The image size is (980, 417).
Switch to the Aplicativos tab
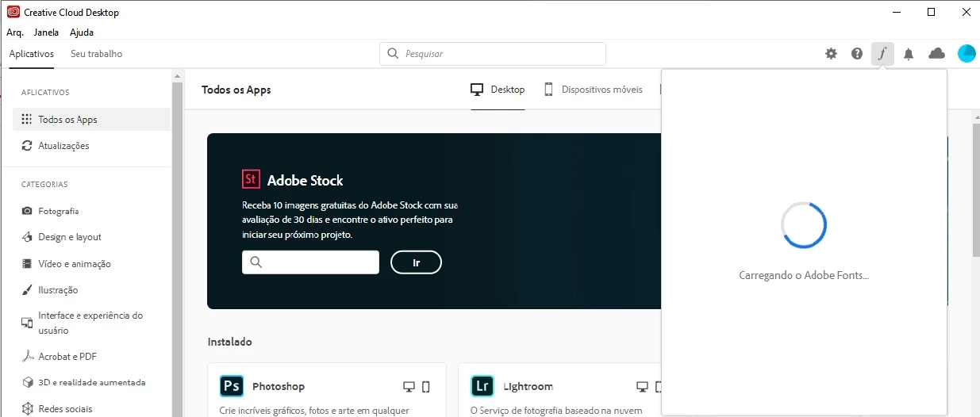tap(32, 54)
